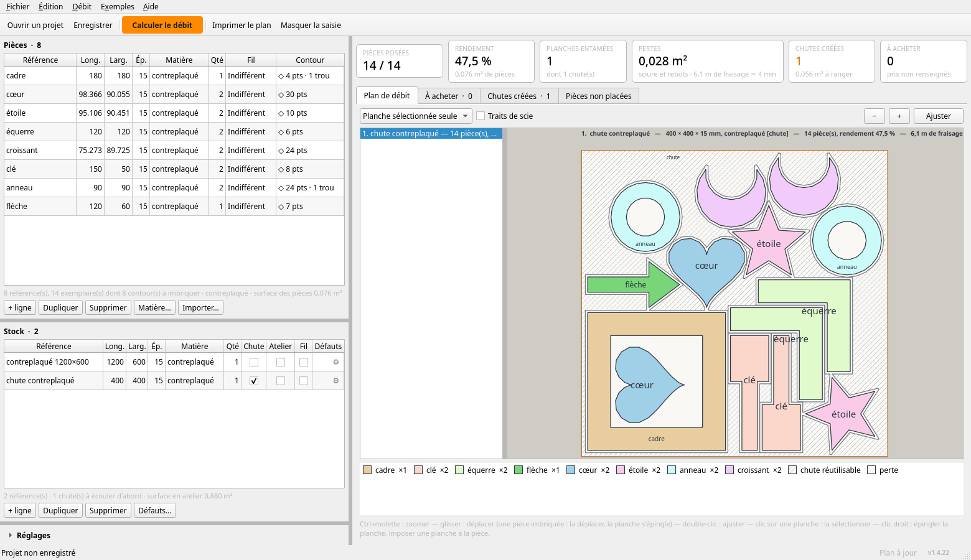Toggle Fil checkbox for chute contreplaqué
This screenshot has height=560, width=971.
pyautogui.click(x=304, y=381)
